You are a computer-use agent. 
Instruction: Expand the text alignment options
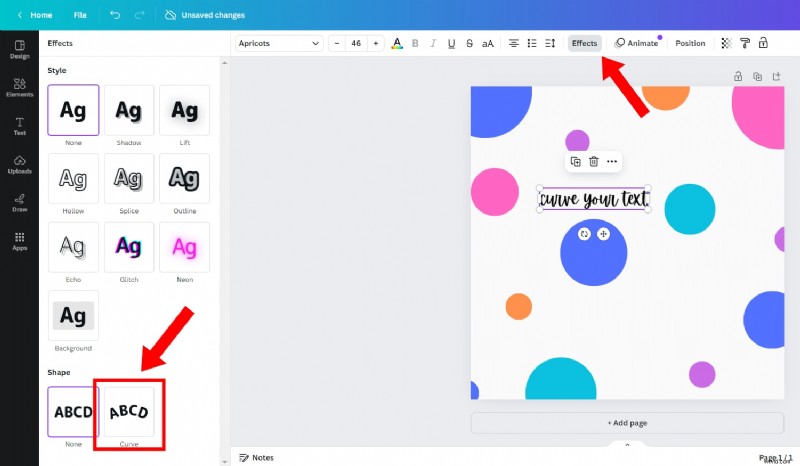[514, 43]
